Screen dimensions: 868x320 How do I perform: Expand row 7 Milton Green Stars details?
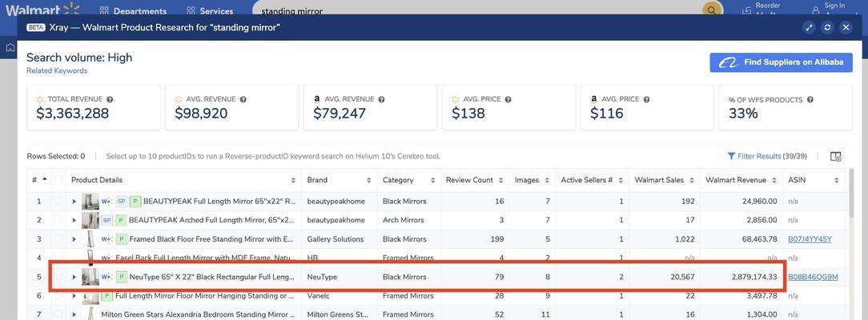[x=74, y=314]
